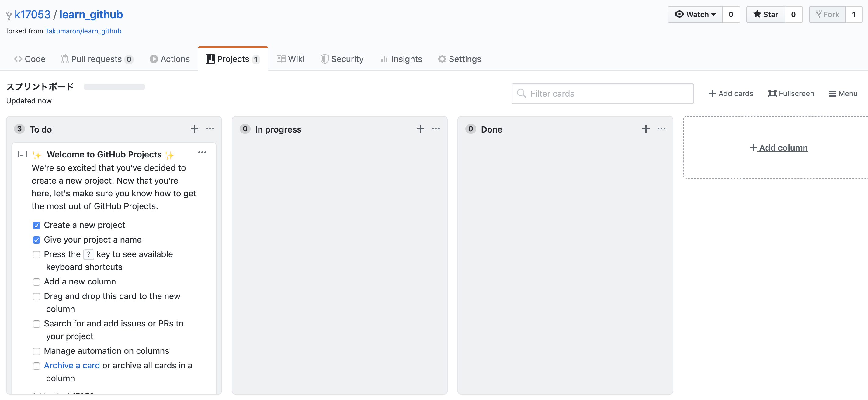Toggle Give your project a name checkbox
Image resolution: width=868 pixels, height=400 pixels.
coord(36,240)
